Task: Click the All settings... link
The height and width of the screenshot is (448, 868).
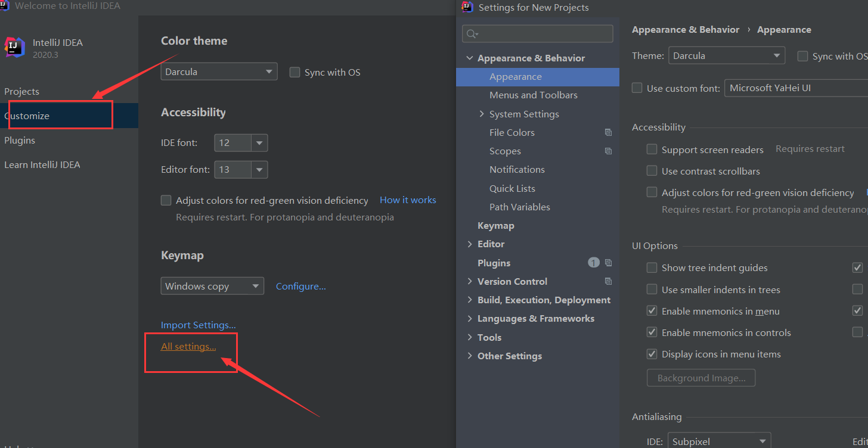Action: click(188, 347)
